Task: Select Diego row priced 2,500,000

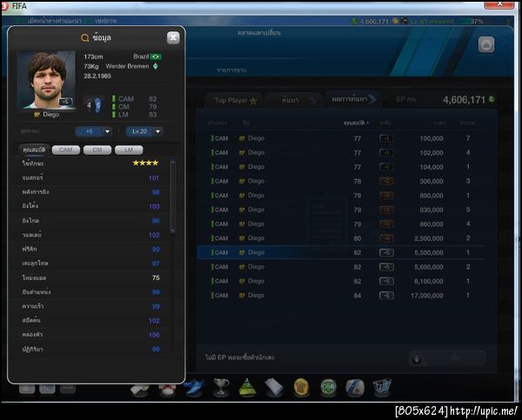Action: click(x=340, y=238)
